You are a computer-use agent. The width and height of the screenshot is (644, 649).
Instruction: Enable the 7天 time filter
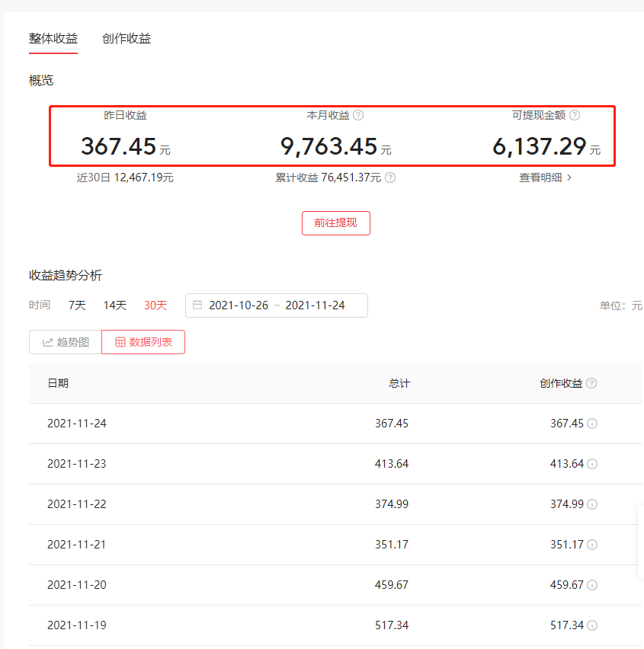coord(76,305)
